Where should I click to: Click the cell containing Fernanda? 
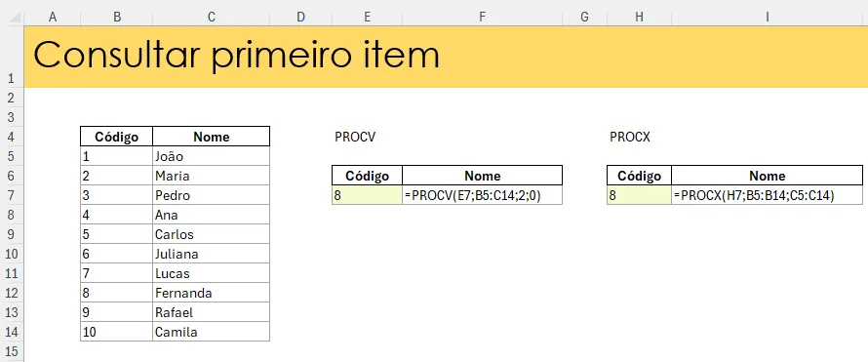(211, 293)
